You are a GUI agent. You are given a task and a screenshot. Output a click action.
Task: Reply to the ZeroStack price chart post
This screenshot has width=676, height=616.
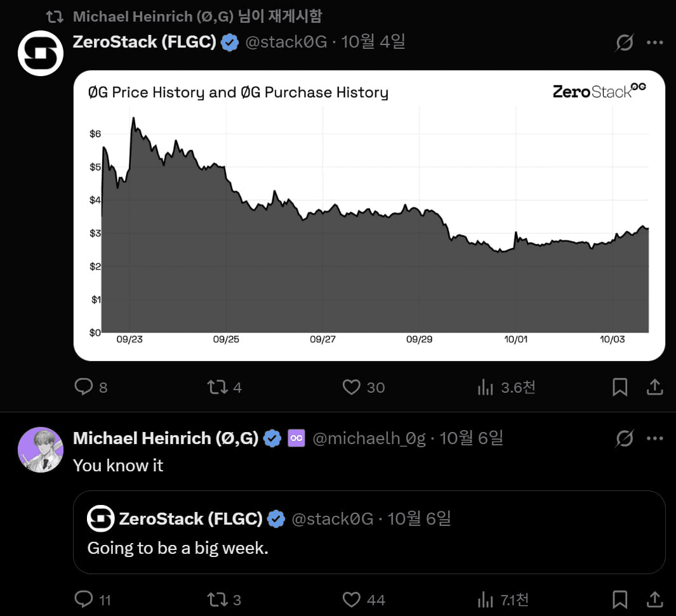pos(84,387)
